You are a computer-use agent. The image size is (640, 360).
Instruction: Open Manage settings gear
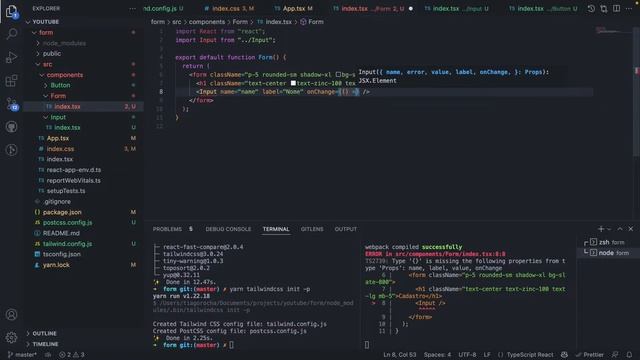click(11, 337)
